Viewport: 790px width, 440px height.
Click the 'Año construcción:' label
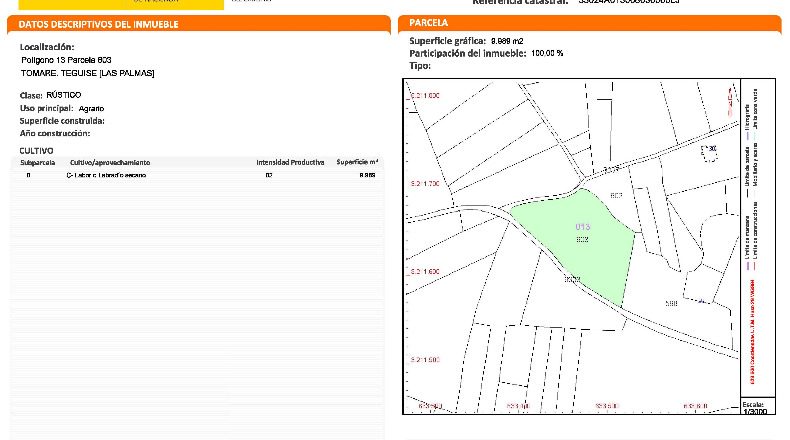[x=55, y=134]
